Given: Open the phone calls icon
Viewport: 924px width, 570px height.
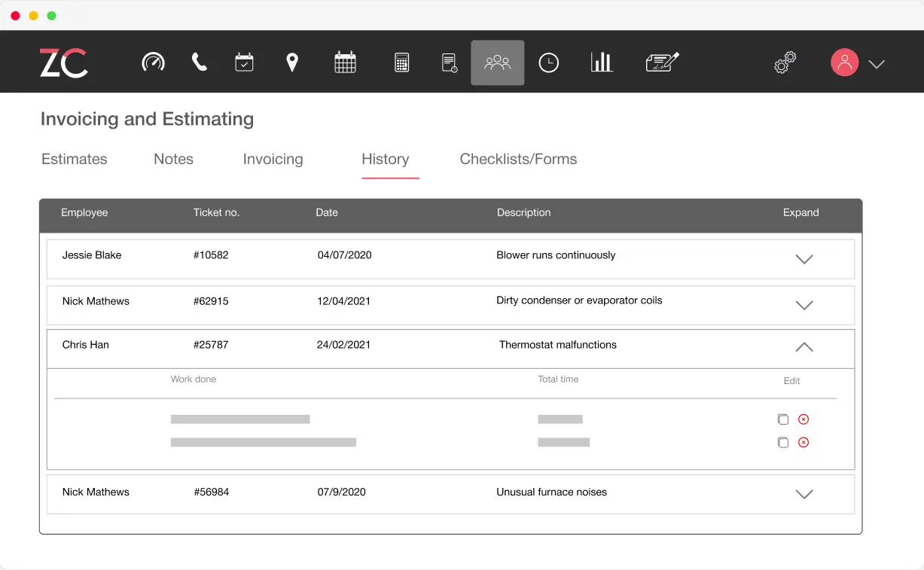Looking at the screenshot, I should coord(200,62).
